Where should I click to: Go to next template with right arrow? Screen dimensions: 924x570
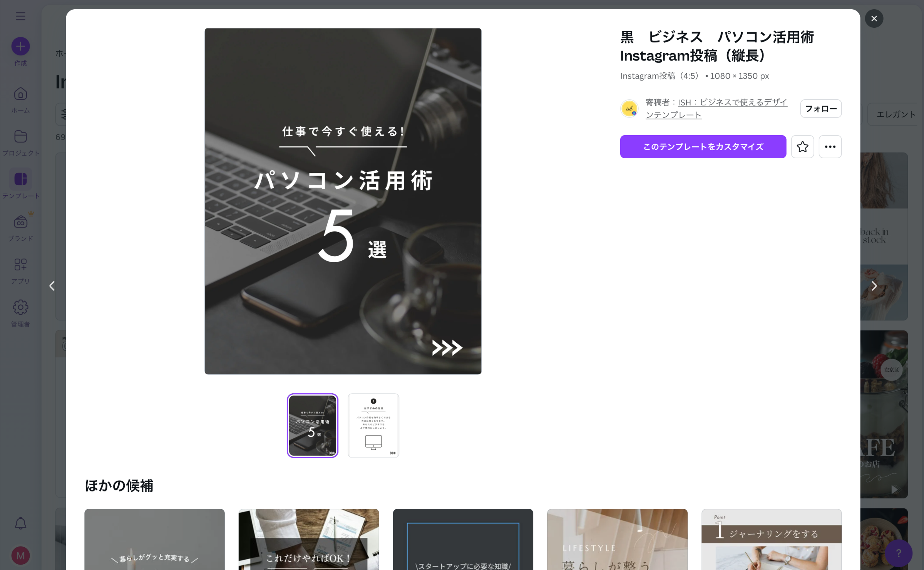click(x=874, y=286)
